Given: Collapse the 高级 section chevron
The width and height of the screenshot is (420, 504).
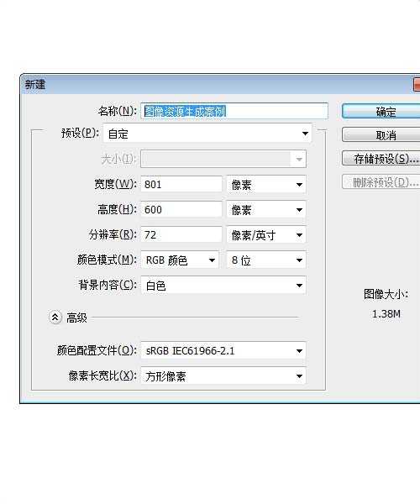Looking at the screenshot, I should click(x=55, y=318).
